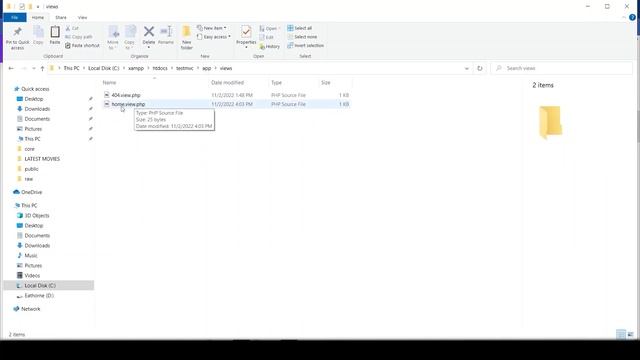The image size is (640, 360).
Task: Click xampp in address path
Action: [x=136, y=69]
